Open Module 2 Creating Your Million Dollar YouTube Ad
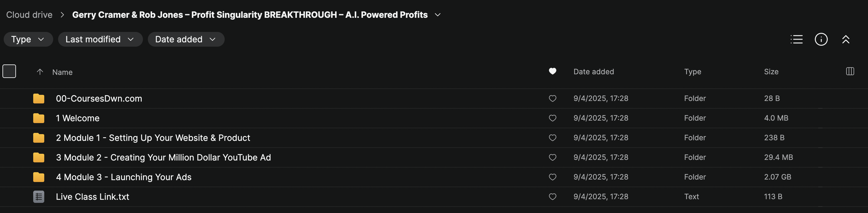868x213 pixels. pos(163,157)
